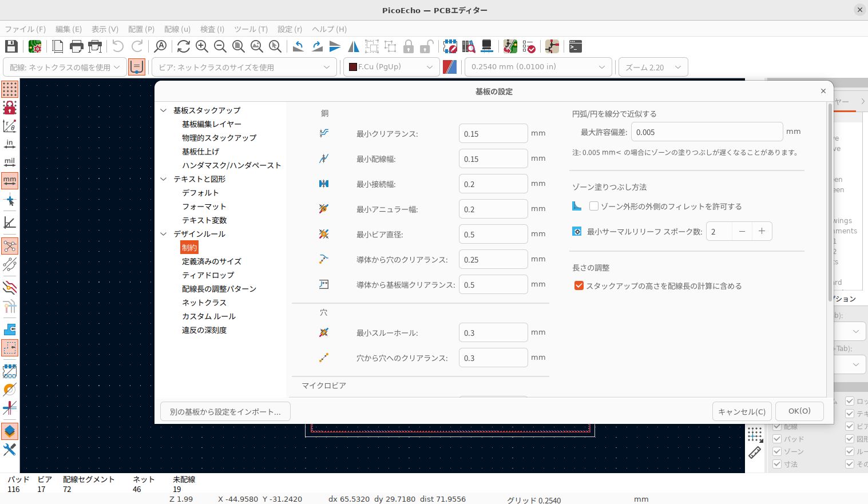Click the OK button in dialog

(x=799, y=411)
